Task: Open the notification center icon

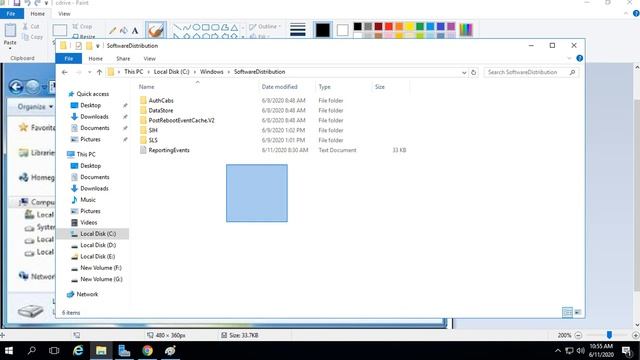Action: pyautogui.click(x=627, y=351)
